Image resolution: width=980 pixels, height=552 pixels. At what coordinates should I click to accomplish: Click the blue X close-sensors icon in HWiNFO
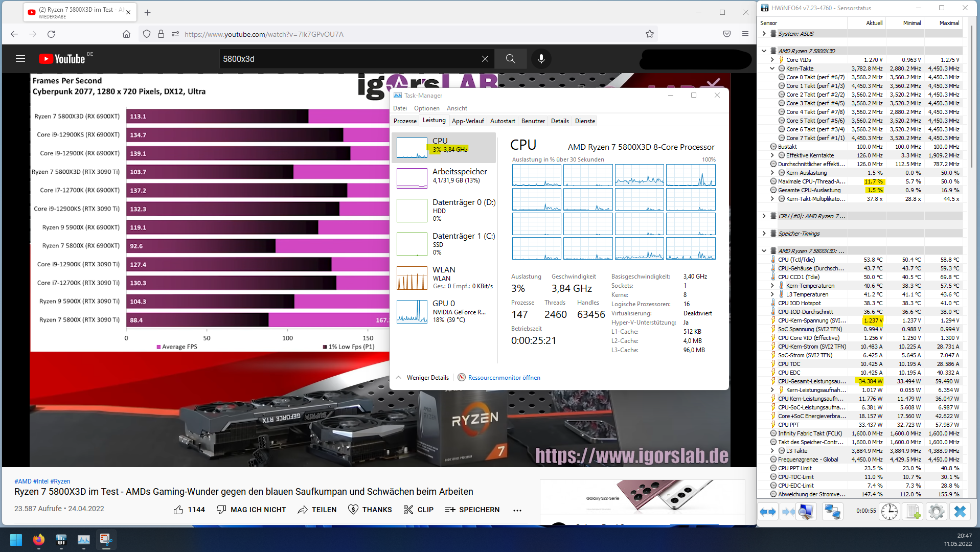(x=960, y=512)
